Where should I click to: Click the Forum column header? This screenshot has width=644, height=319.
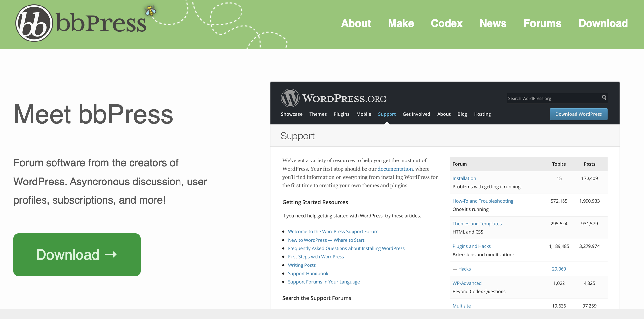coord(460,164)
